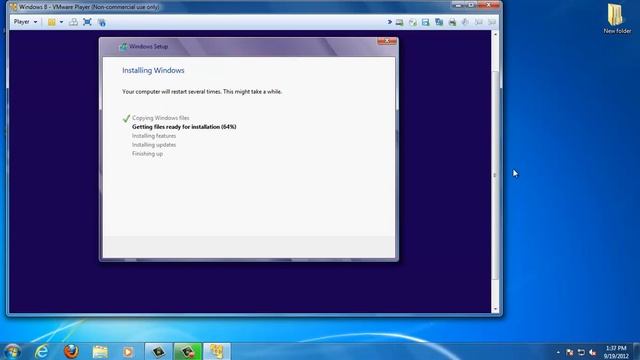Click the green checkmark beside Copying Windows files
640x360 pixels.
[x=126, y=118]
